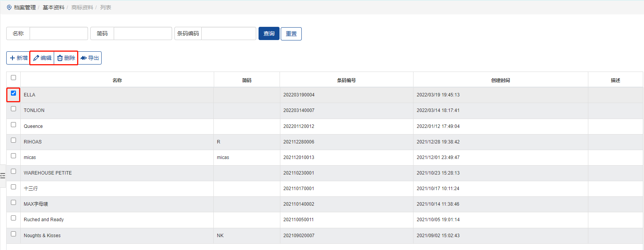Click the 编辑 pencil icon button
The height and width of the screenshot is (250, 644).
[42, 58]
